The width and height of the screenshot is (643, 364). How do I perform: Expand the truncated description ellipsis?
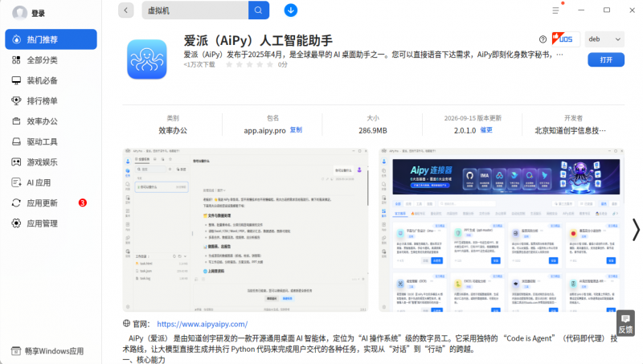pyautogui.click(x=559, y=55)
